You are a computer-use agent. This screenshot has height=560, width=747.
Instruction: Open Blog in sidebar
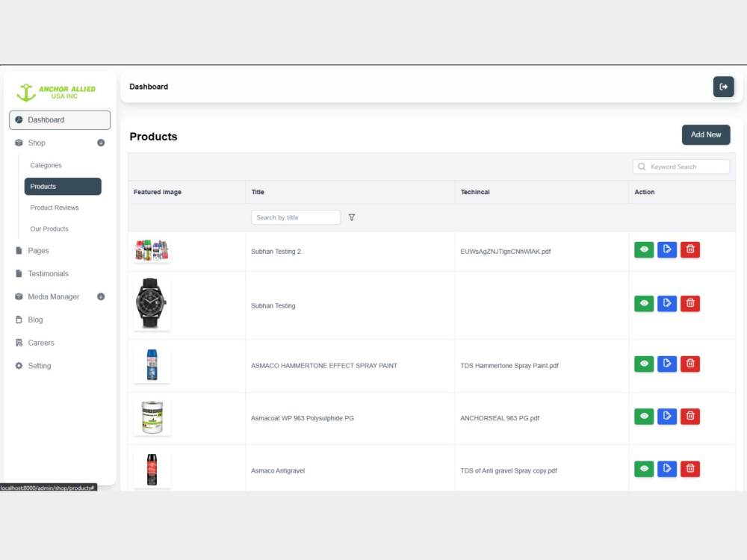[x=35, y=320]
